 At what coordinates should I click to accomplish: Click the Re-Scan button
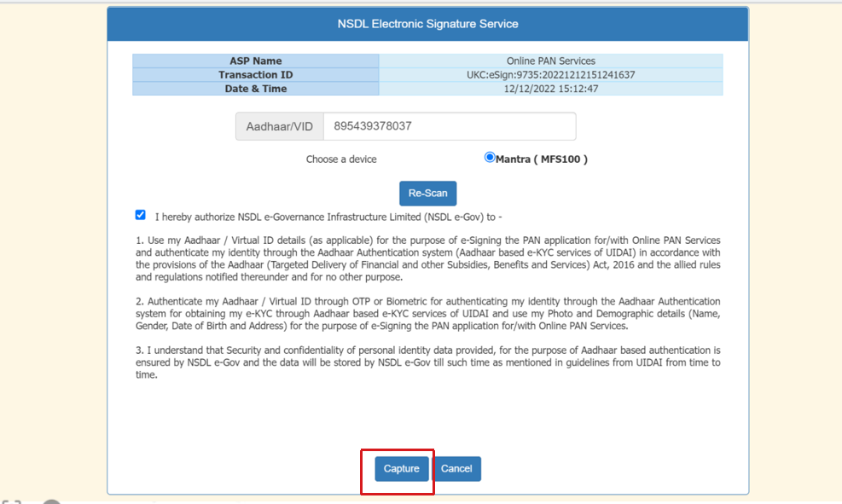[428, 194]
